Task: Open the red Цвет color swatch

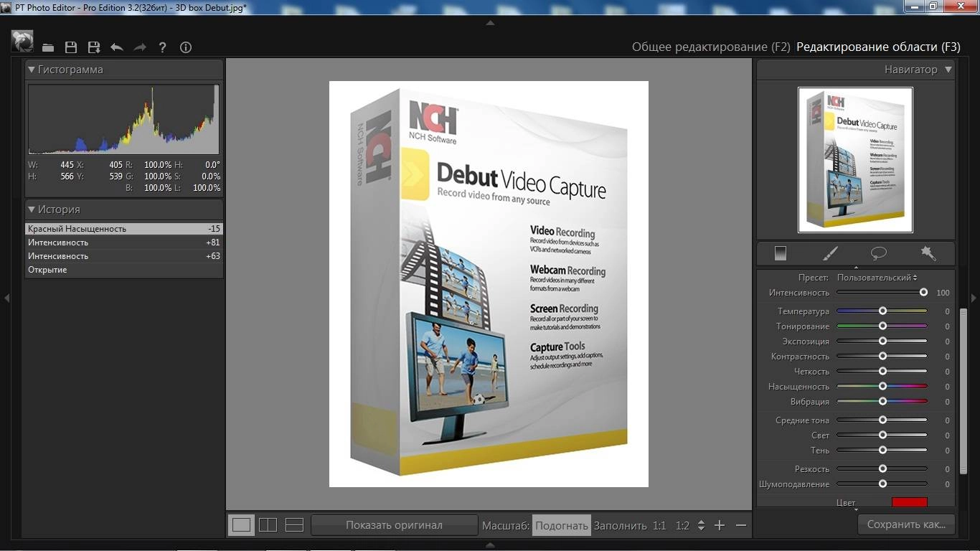Action: pos(910,502)
